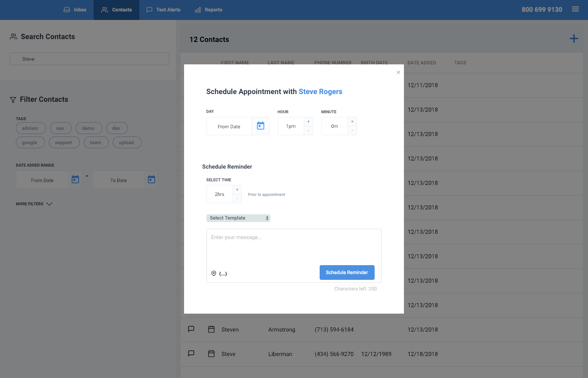Click phone number (713) 594-6184
Screen dimensions: 588x378
[334, 330]
